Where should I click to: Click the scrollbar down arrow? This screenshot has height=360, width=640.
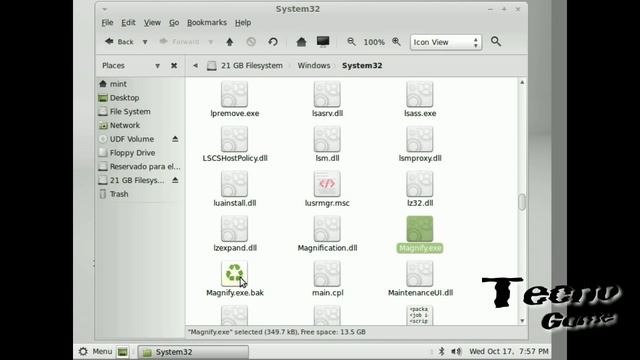522,321
